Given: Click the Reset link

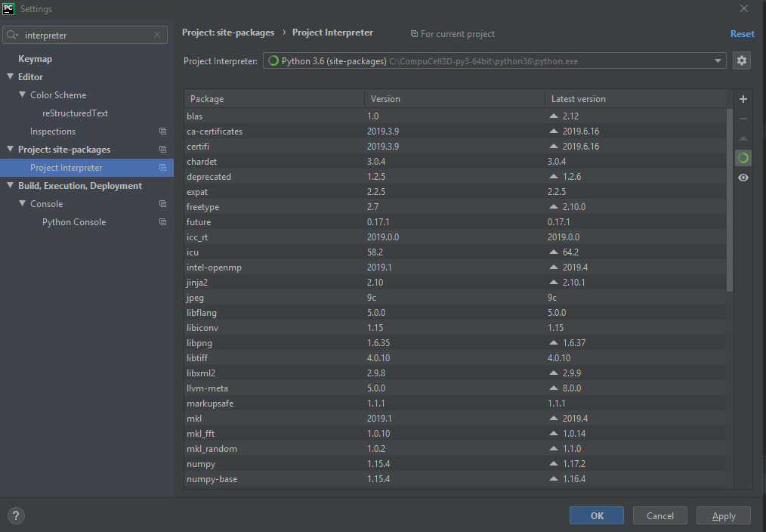Looking at the screenshot, I should 742,34.
